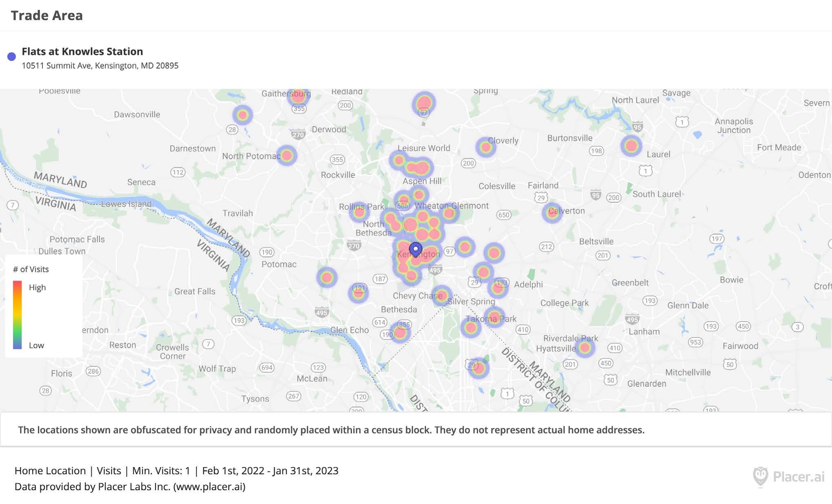Click the Travilah map label

pos(238,213)
